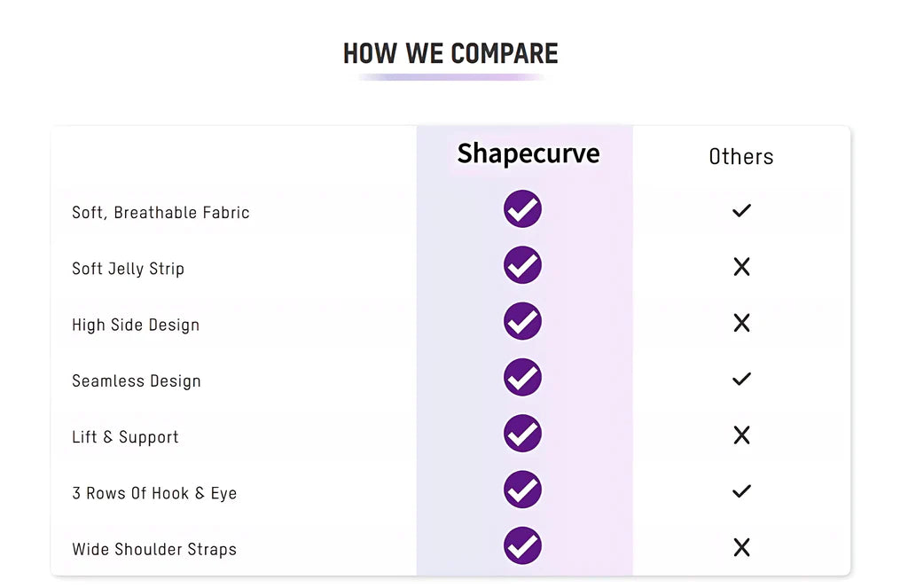Click the Others X mark for Soft Jelly Strip
The height and width of the screenshot is (588, 908).
[x=741, y=267]
